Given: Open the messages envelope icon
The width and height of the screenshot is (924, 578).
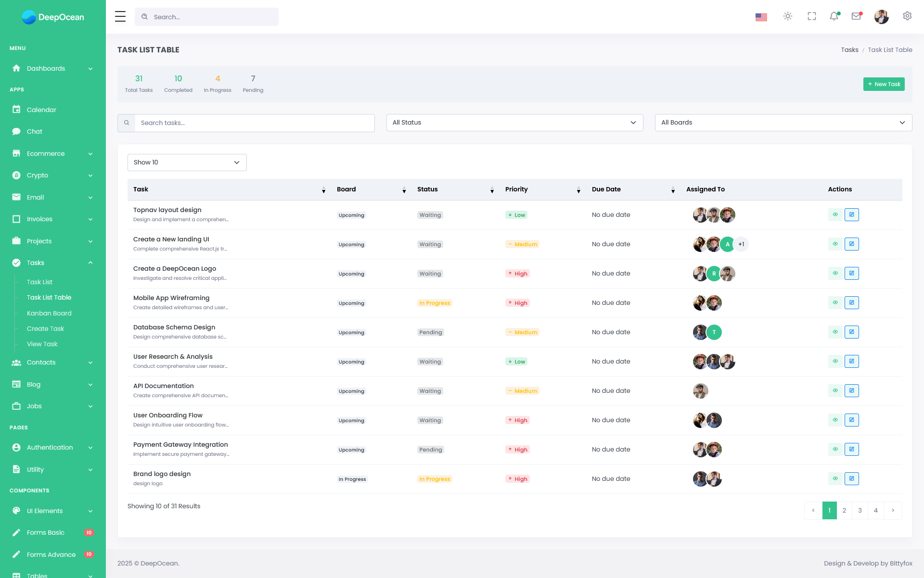Looking at the screenshot, I should (857, 16).
